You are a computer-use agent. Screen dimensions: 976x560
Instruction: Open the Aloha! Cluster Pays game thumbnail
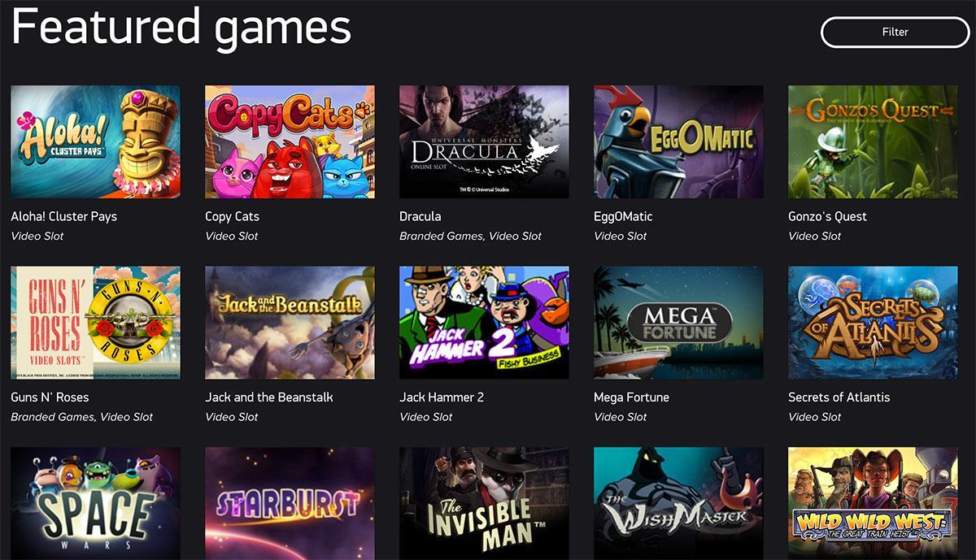pos(95,141)
